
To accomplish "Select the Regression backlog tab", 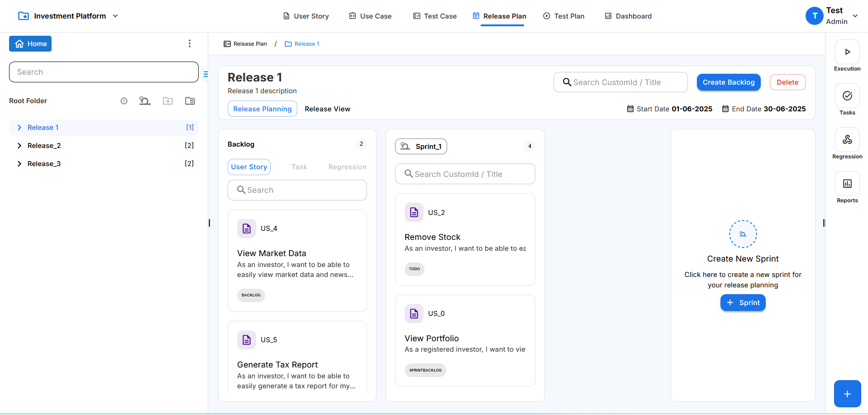I will click(348, 167).
